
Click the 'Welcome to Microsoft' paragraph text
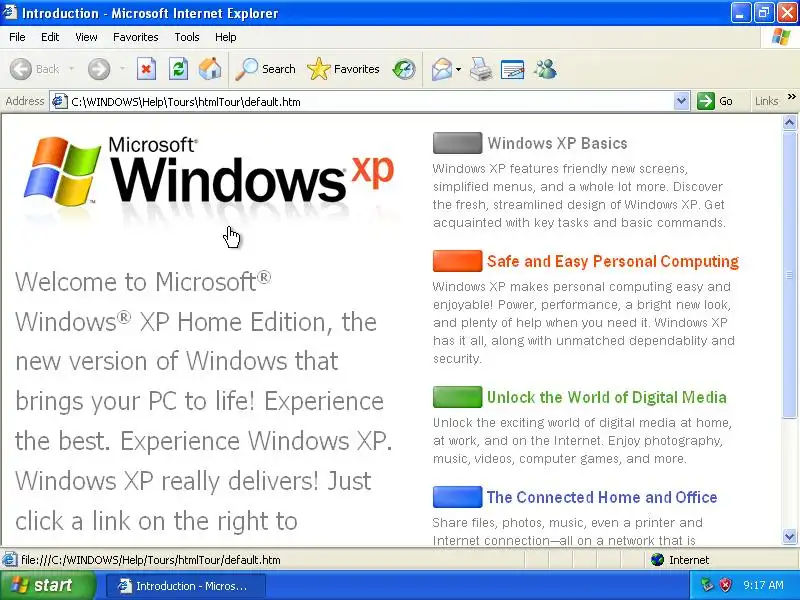point(204,401)
